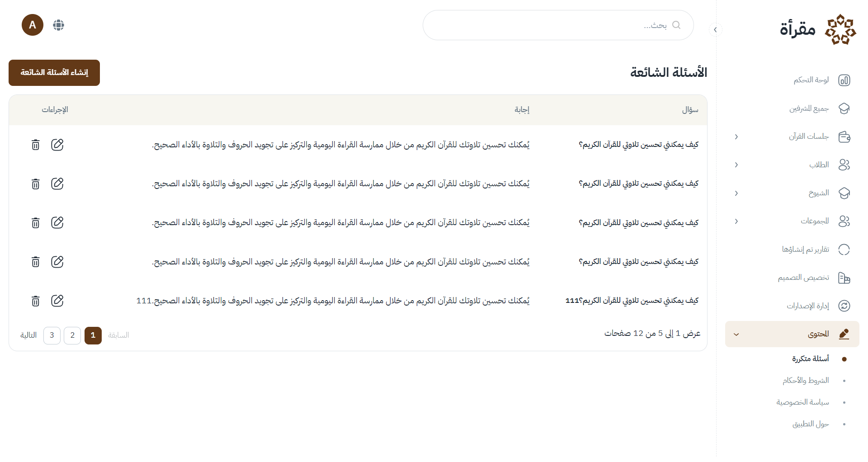Open the user avatar 'A' menu
868x462 pixels.
click(x=33, y=25)
